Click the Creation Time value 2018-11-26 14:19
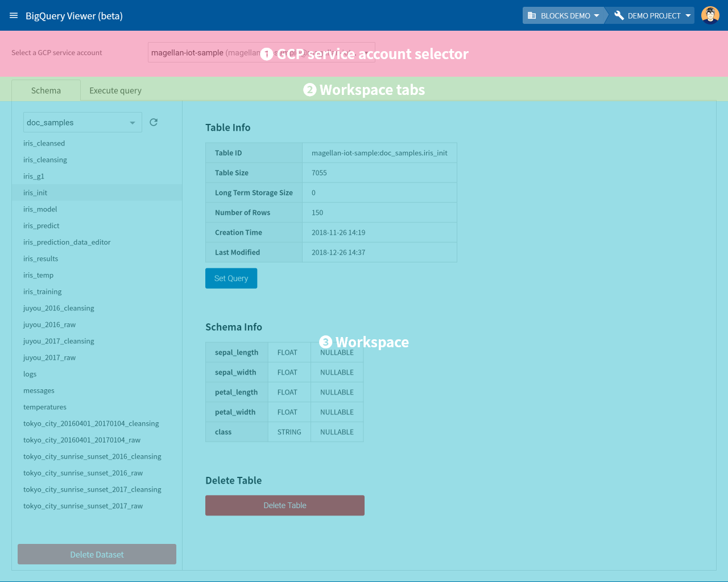728x582 pixels. click(338, 232)
